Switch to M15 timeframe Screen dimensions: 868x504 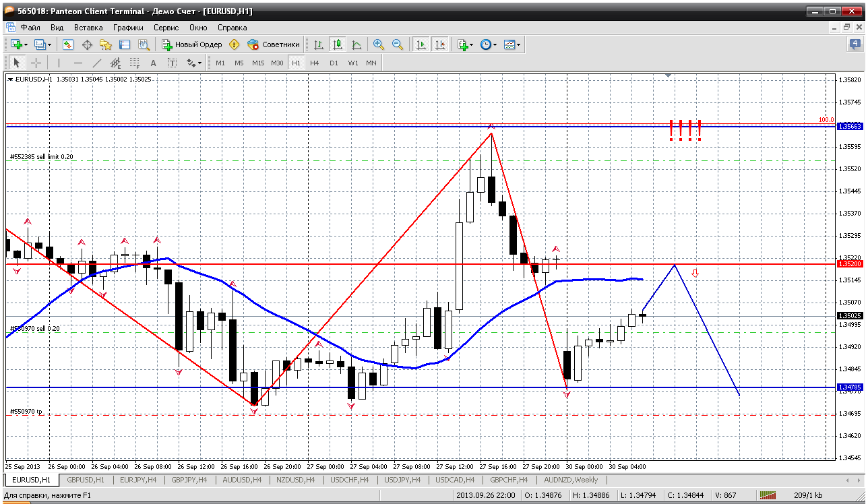coord(258,63)
